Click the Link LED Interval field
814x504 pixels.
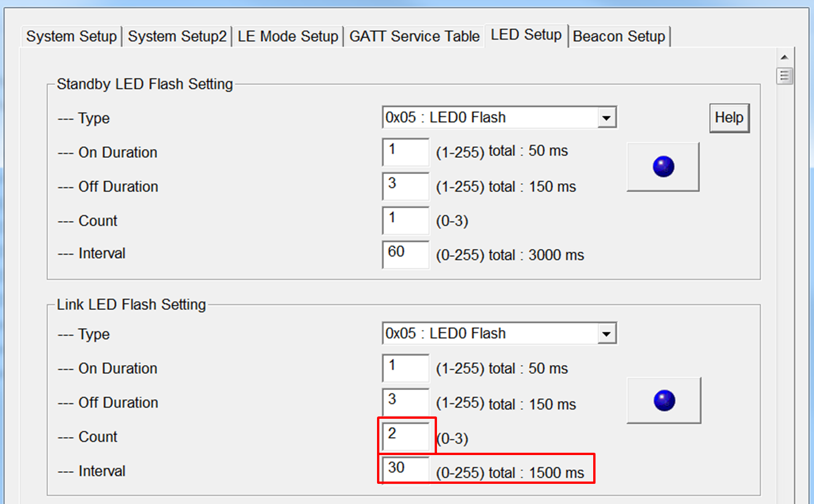405,469
